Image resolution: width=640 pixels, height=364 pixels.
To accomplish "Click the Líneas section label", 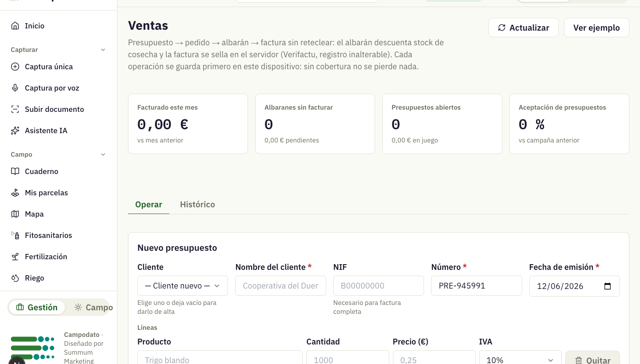I will click(x=147, y=328).
